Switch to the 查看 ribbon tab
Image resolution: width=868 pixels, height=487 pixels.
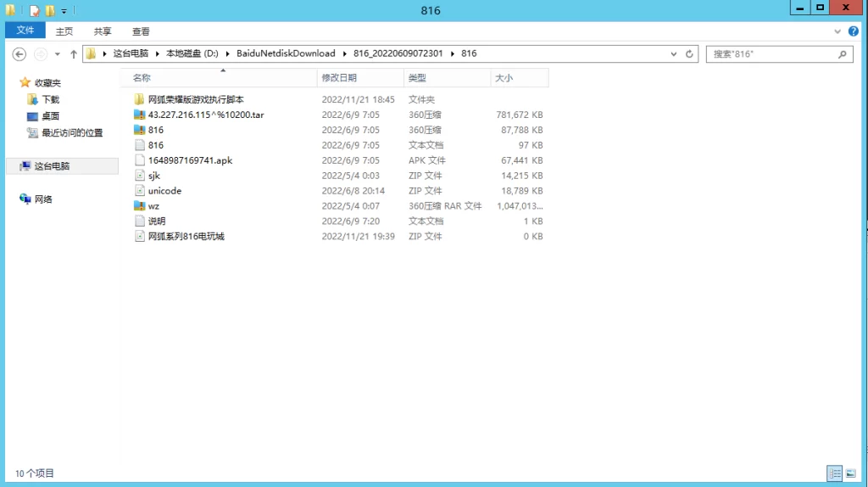click(x=141, y=31)
